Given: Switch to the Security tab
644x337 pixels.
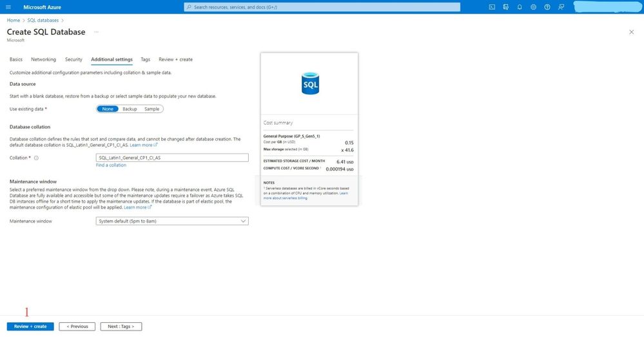Looking at the screenshot, I should [x=73, y=59].
